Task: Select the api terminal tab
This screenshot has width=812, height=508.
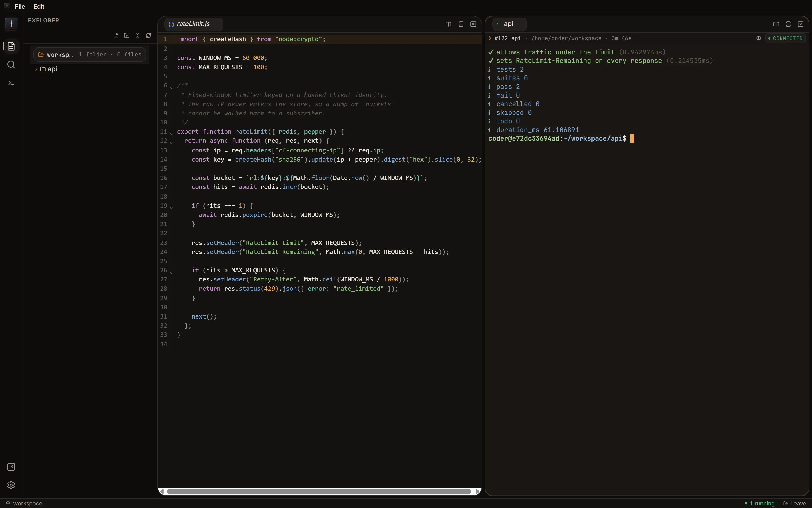Action: (509, 24)
